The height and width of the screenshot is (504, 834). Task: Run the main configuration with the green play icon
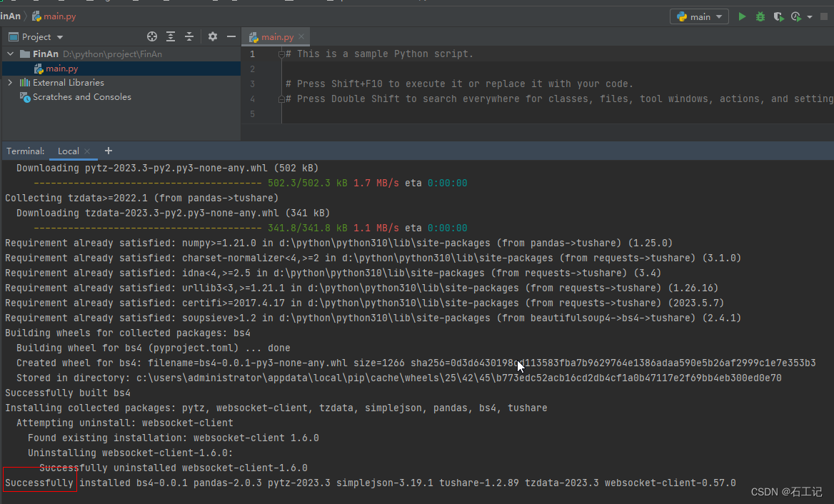pyautogui.click(x=742, y=16)
